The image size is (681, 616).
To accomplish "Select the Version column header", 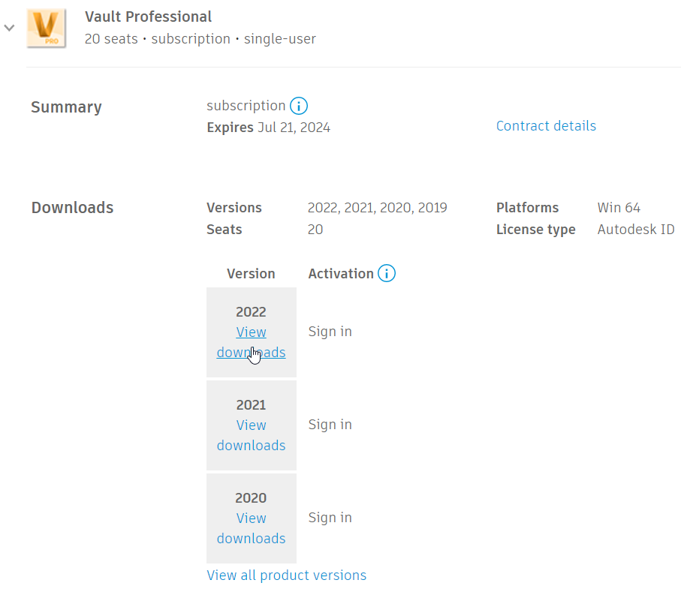I will pos(251,273).
